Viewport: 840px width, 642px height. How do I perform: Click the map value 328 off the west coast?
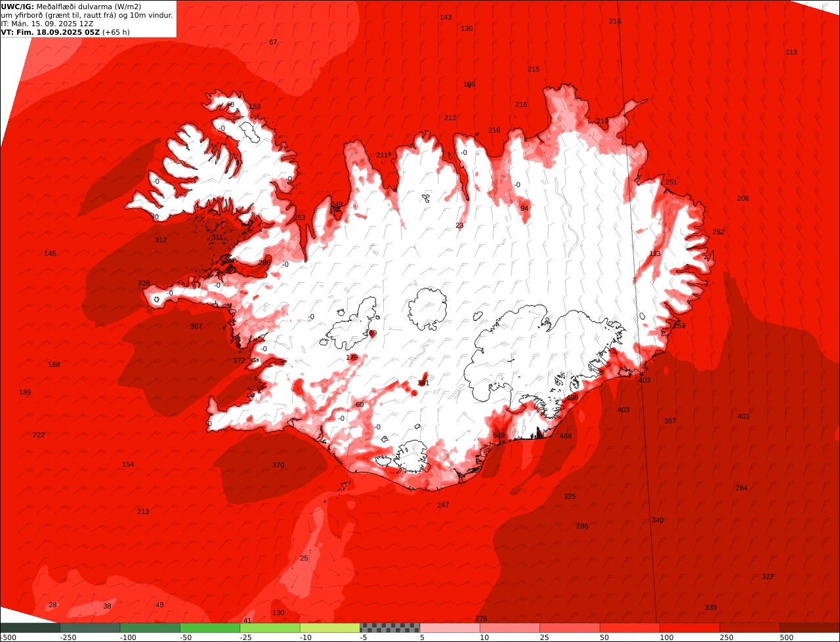coord(144,283)
